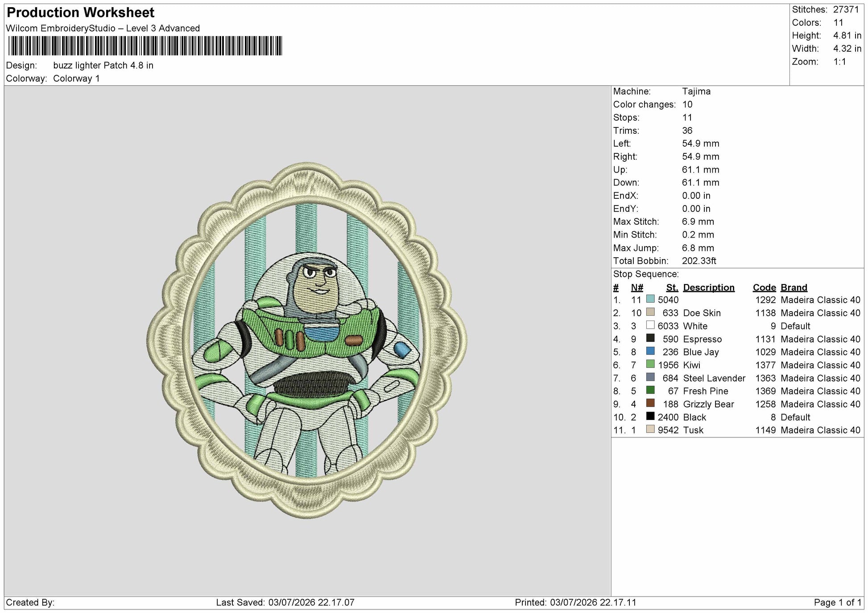Click the "Page 1 of 1" indicator
Image resolution: width=868 pixels, height=613 pixels.
click(x=838, y=602)
